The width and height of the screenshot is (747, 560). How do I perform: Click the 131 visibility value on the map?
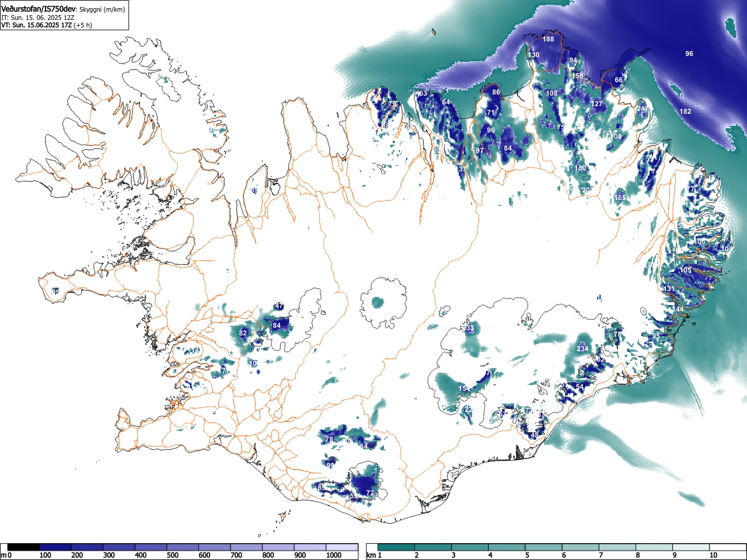pos(669,289)
